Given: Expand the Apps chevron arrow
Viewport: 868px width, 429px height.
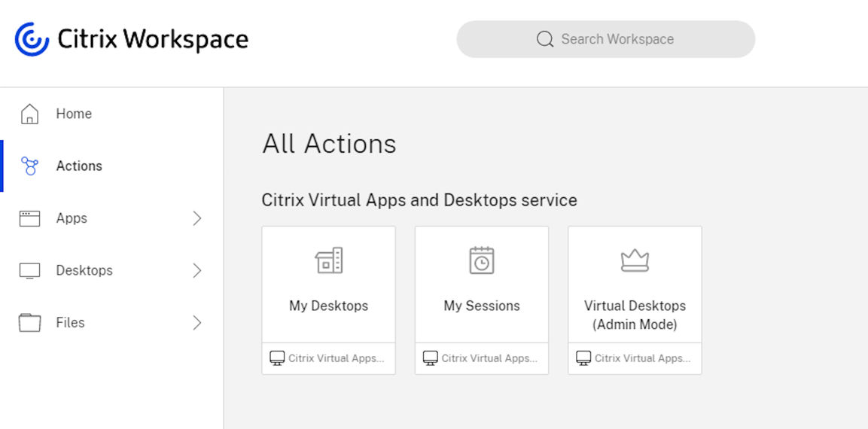Looking at the screenshot, I should click(197, 218).
